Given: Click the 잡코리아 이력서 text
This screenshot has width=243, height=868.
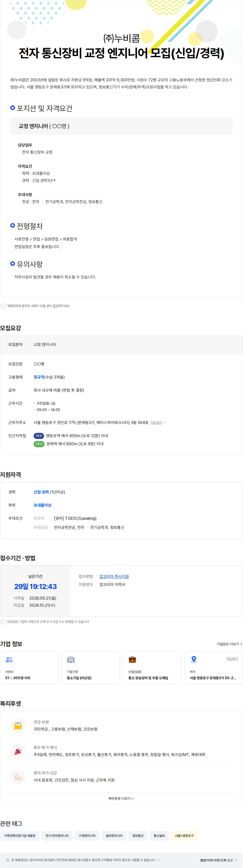Looking at the screenshot, I should tap(112, 584).
